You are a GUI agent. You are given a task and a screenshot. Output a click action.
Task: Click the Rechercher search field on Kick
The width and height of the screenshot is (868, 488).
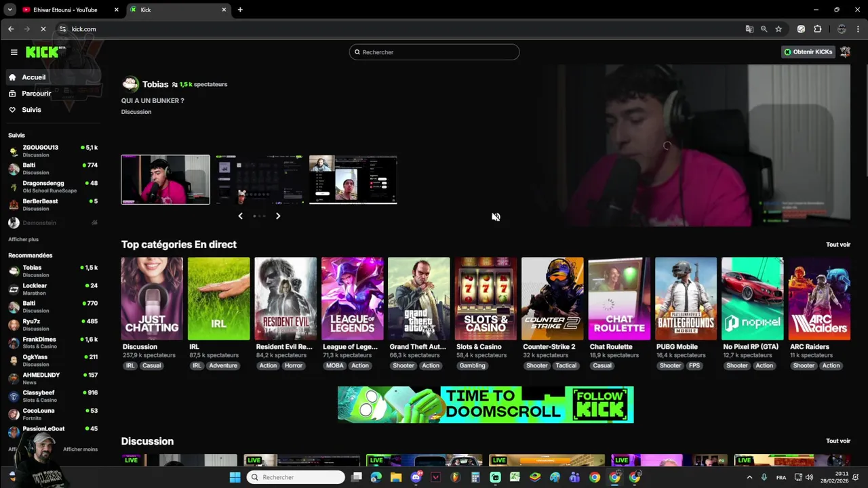(x=434, y=52)
